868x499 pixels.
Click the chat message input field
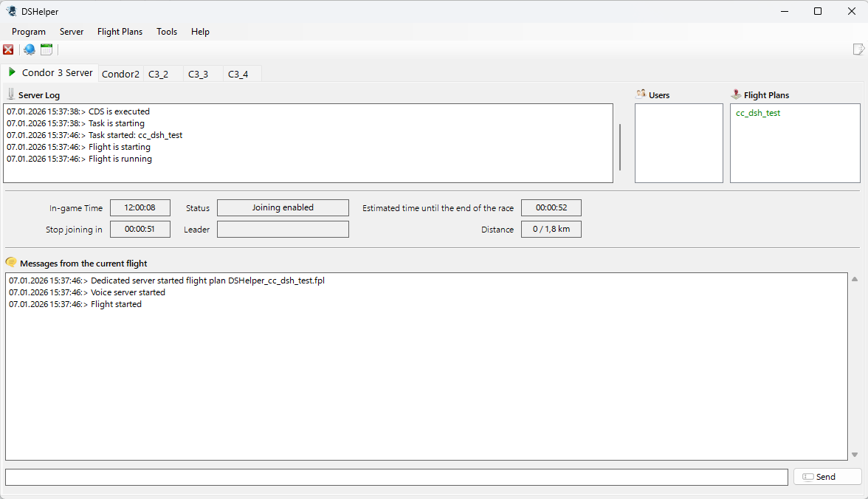(x=396, y=477)
